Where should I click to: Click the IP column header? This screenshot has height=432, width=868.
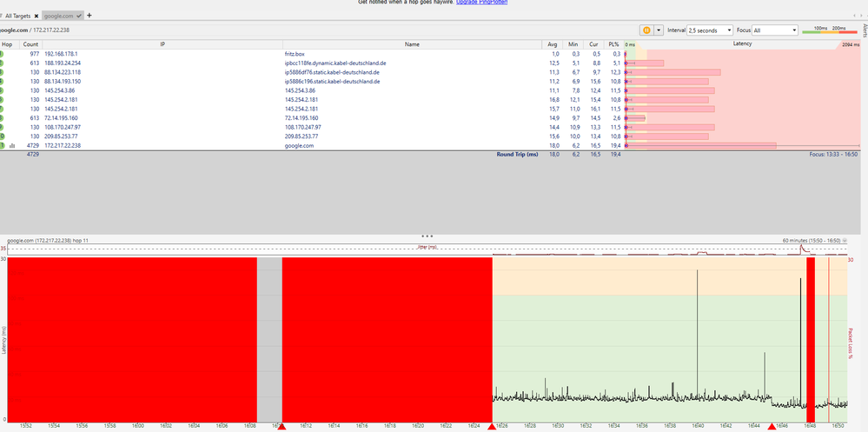click(162, 44)
